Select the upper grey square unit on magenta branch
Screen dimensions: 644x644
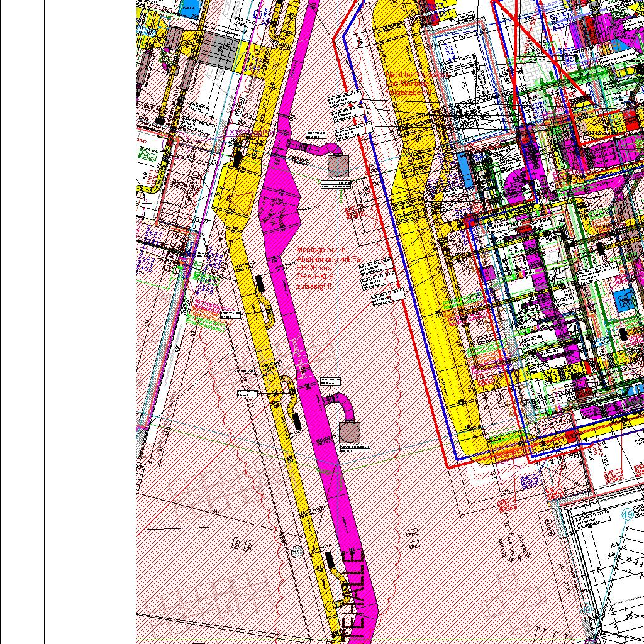(338, 166)
